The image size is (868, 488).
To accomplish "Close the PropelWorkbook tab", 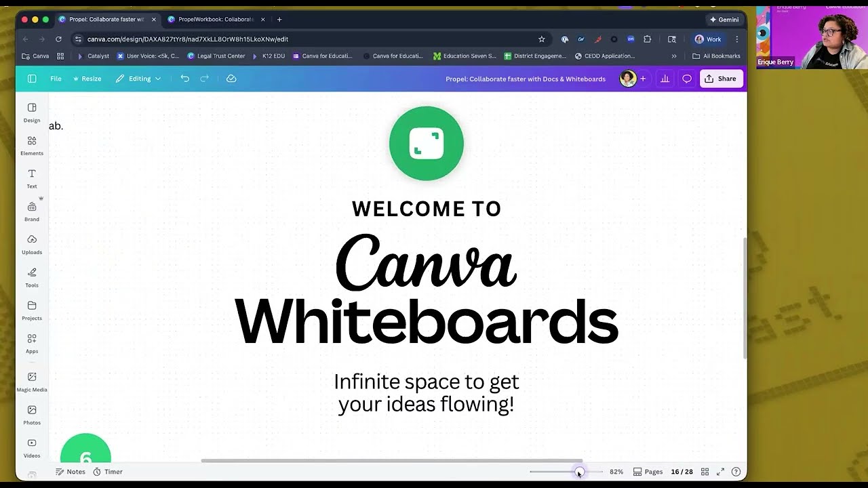I will pos(263,20).
